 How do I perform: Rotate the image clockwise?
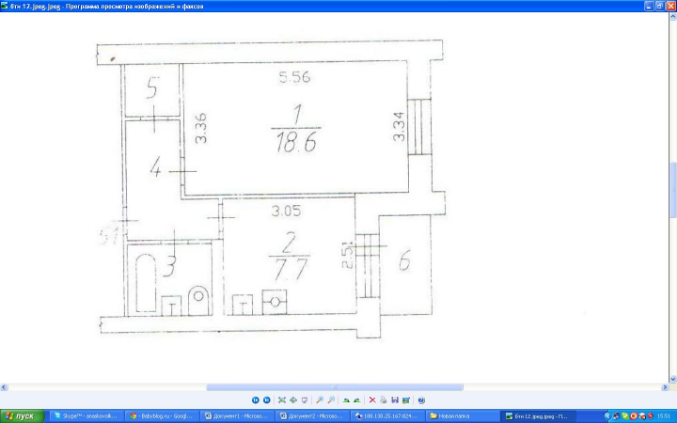tap(346, 398)
